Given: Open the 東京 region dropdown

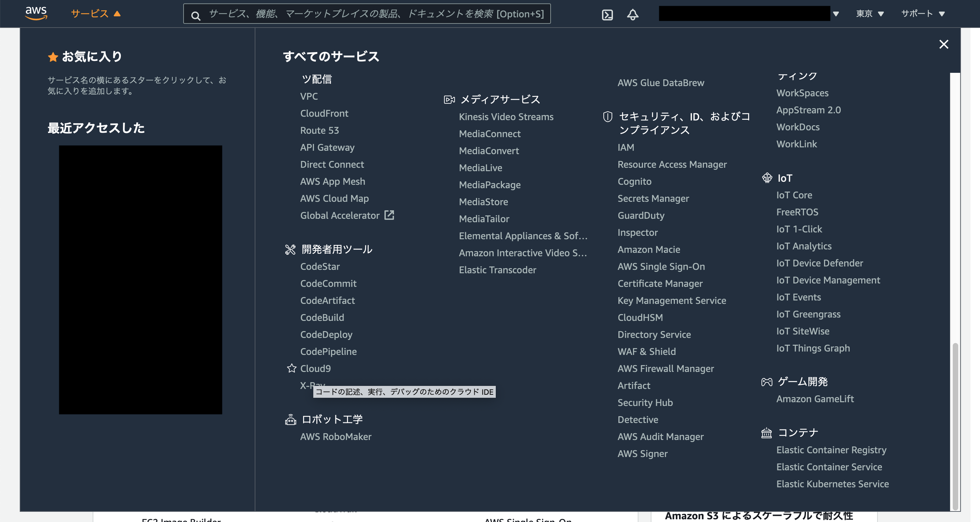Looking at the screenshot, I should point(869,14).
